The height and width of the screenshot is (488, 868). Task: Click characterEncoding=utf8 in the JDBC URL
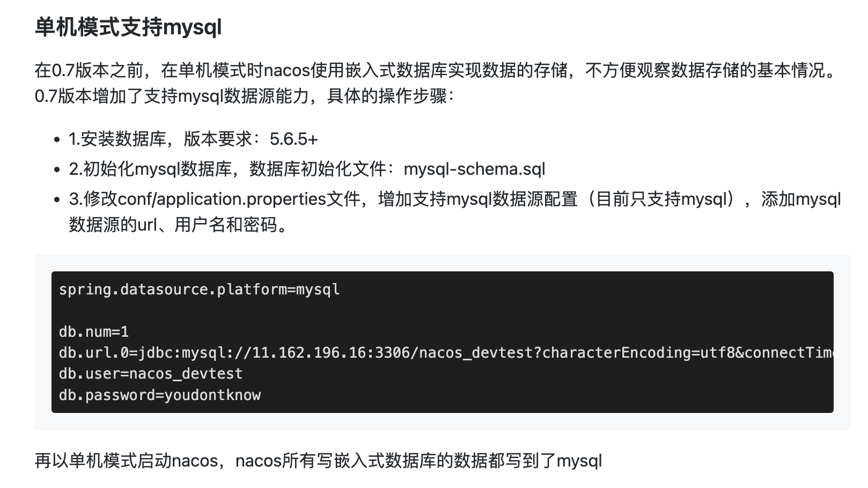(635, 353)
